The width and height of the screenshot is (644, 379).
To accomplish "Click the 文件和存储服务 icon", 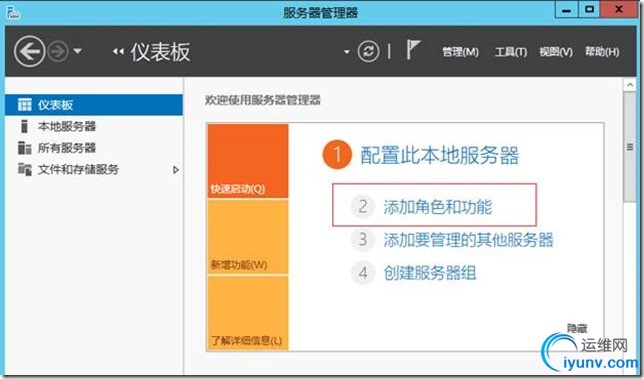I will 25,169.
